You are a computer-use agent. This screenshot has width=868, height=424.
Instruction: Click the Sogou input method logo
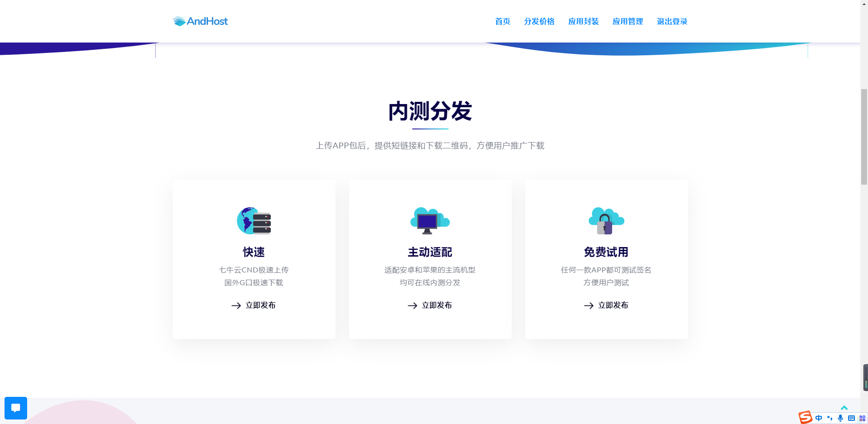[805, 417]
